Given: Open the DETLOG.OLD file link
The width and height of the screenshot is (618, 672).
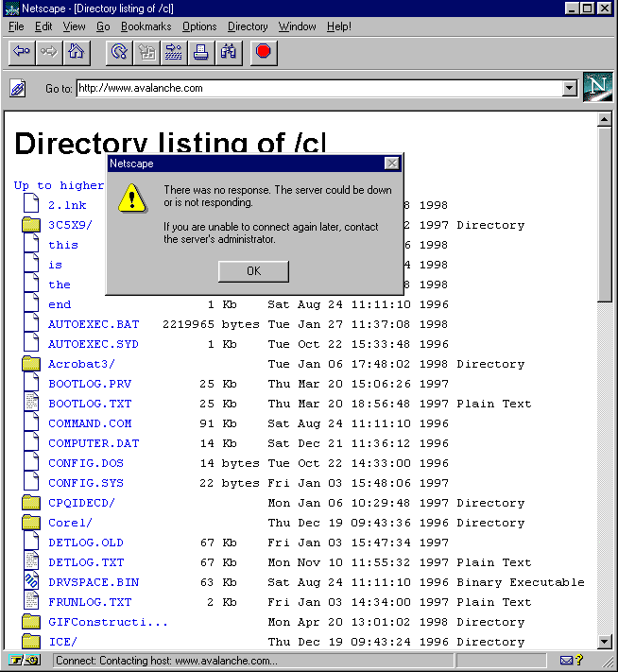Looking at the screenshot, I should coord(86,543).
